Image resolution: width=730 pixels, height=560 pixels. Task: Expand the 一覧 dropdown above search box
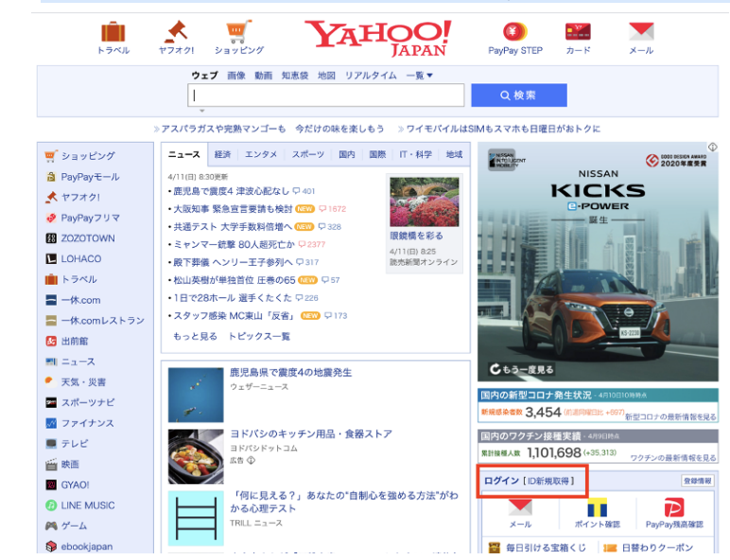point(419,76)
